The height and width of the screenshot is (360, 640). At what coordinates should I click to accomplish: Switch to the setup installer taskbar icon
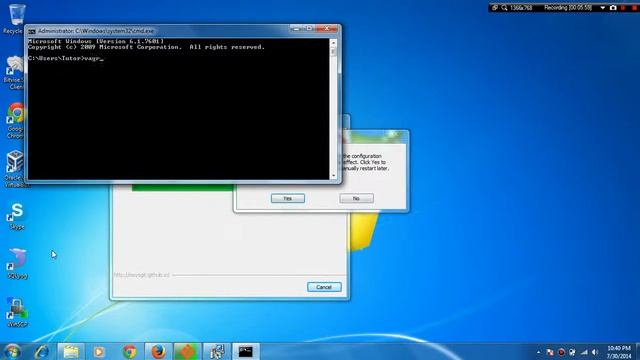pos(216,351)
